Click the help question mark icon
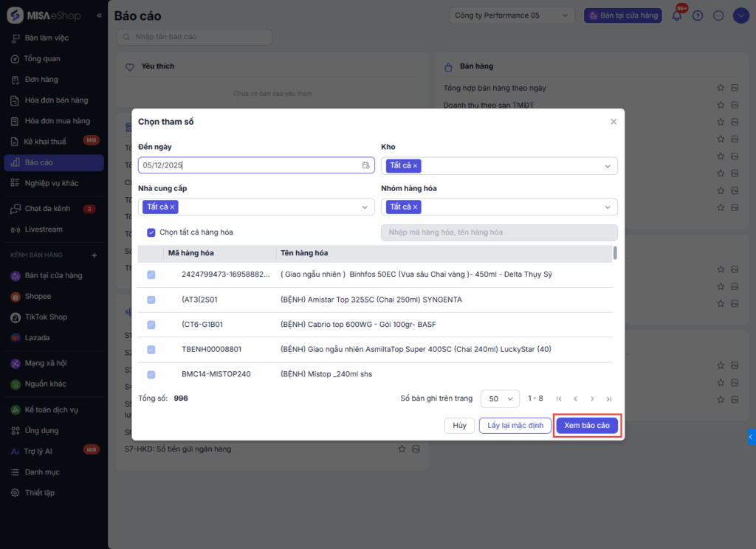Viewport: 756px width, 549px height. [x=698, y=15]
